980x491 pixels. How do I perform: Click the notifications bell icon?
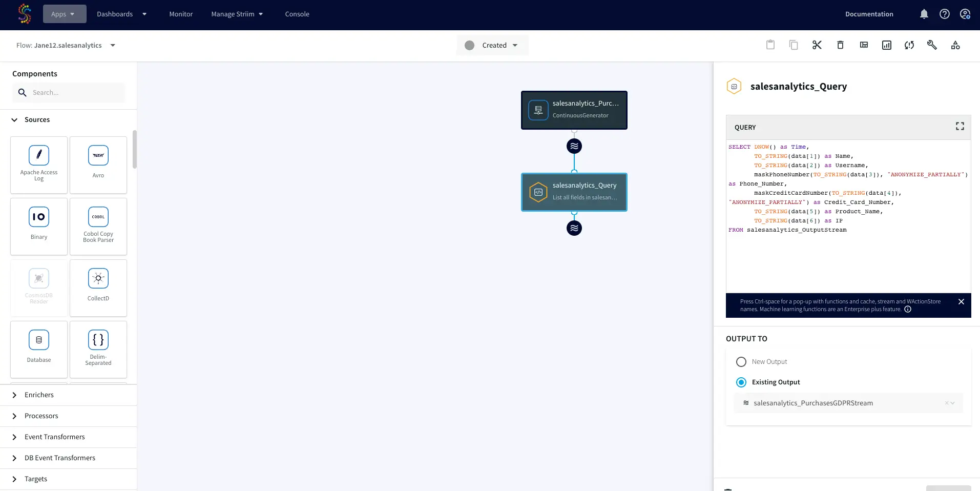pyautogui.click(x=924, y=14)
